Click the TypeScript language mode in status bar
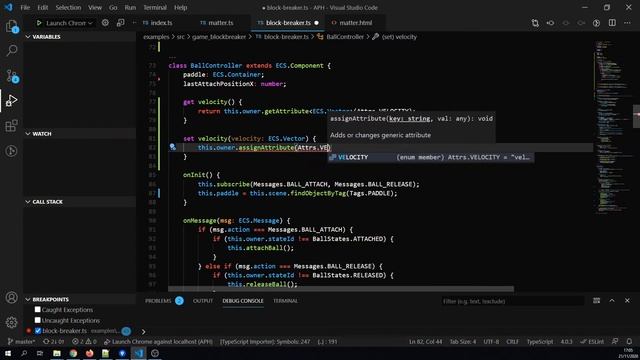Image resolution: width=640 pixels, height=360 pixels. [540, 342]
